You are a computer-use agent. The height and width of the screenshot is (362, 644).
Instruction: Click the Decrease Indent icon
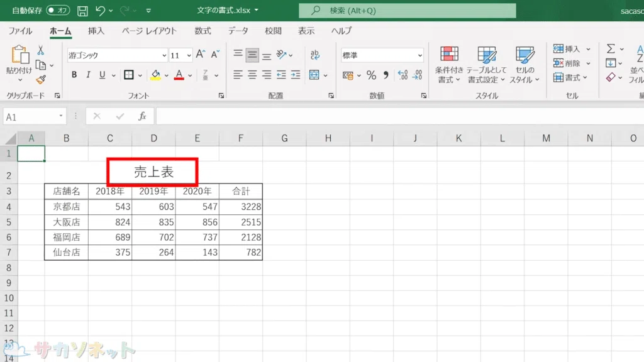click(281, 75)
